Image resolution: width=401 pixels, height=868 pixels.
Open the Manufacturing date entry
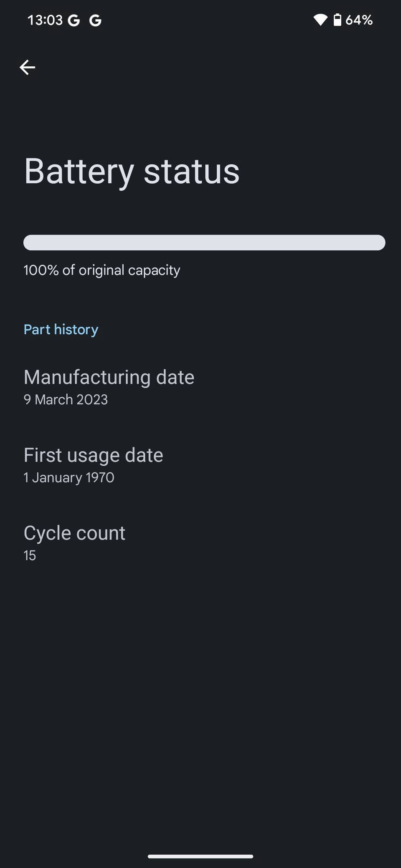(109, 377)
